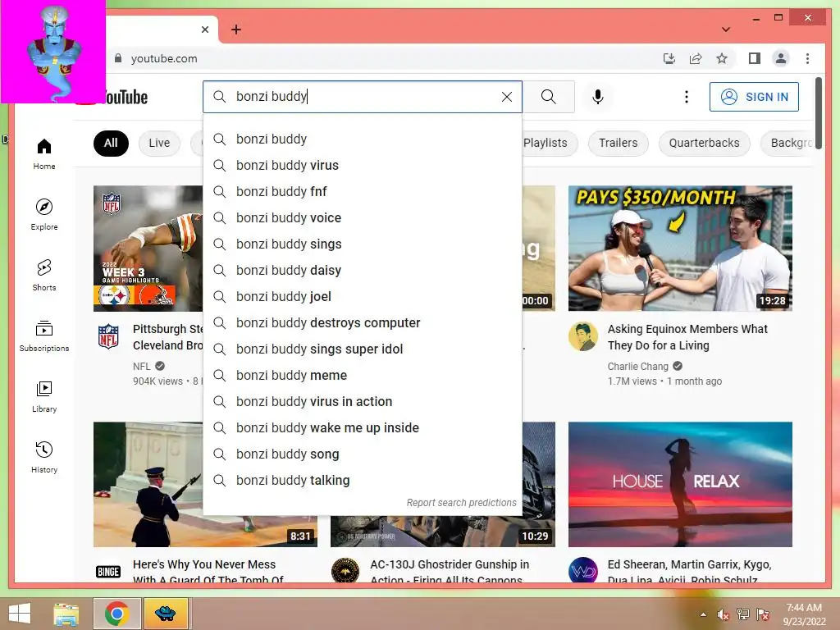
Task: Open the Library sidebar icon
Action: coord(44,396)
